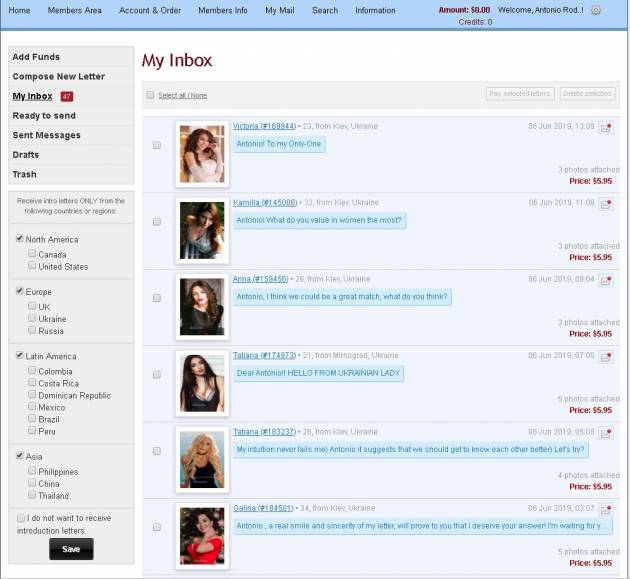Toggle the North America region checkbox

20,239
